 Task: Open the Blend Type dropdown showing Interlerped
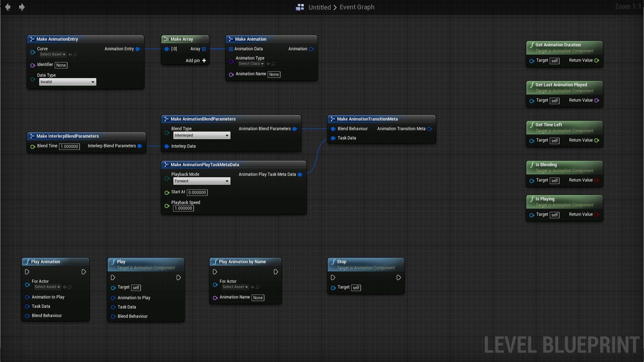coord(202,135)
